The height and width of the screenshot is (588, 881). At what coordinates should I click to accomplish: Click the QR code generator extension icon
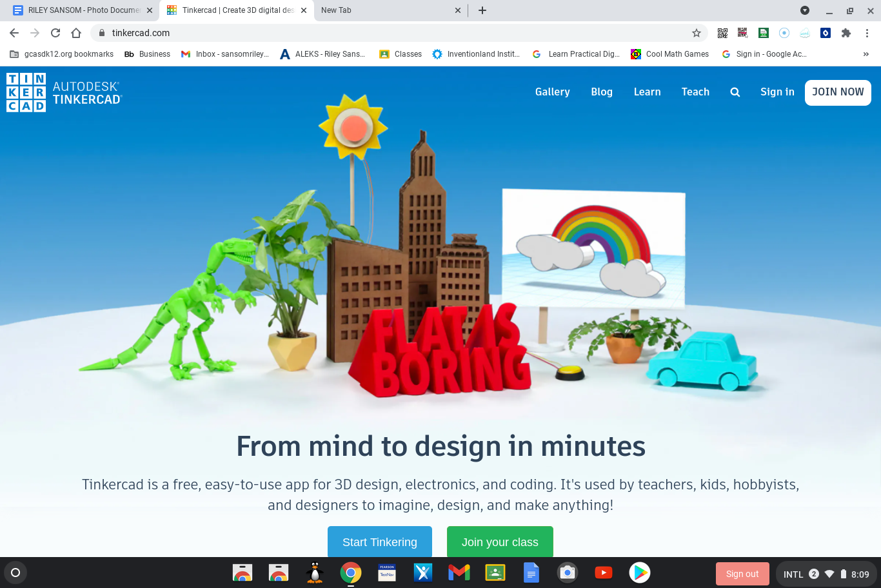(x=722, y=33)
